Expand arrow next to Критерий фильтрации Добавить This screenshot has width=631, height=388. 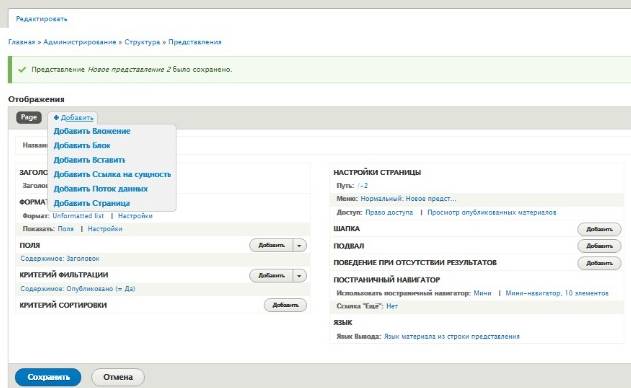pyautogui.click(x=299, y=276)
